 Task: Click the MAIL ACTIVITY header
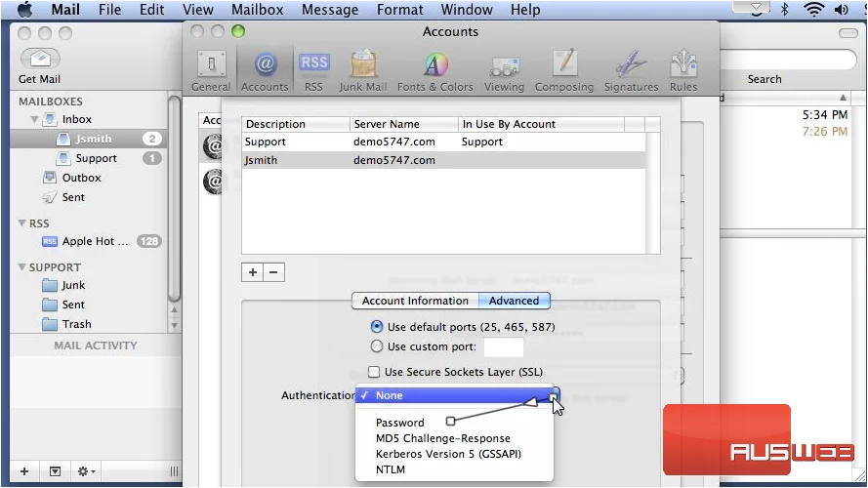click(x=96, y=346)
